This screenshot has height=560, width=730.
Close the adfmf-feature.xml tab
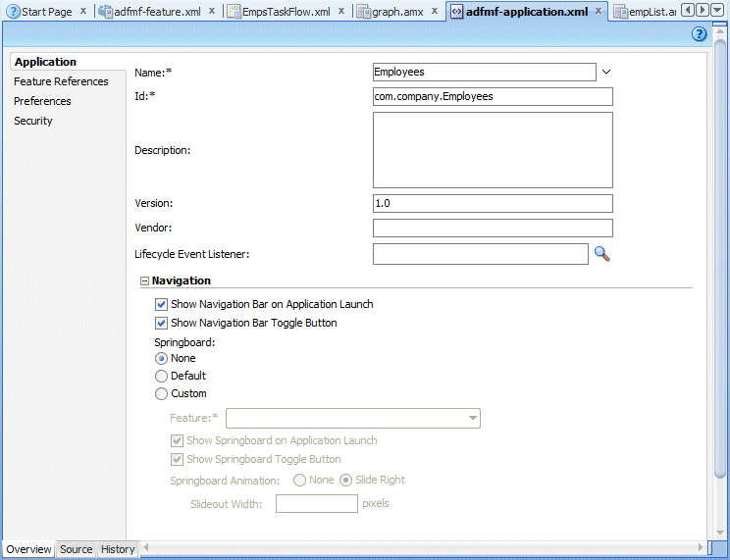212,11
